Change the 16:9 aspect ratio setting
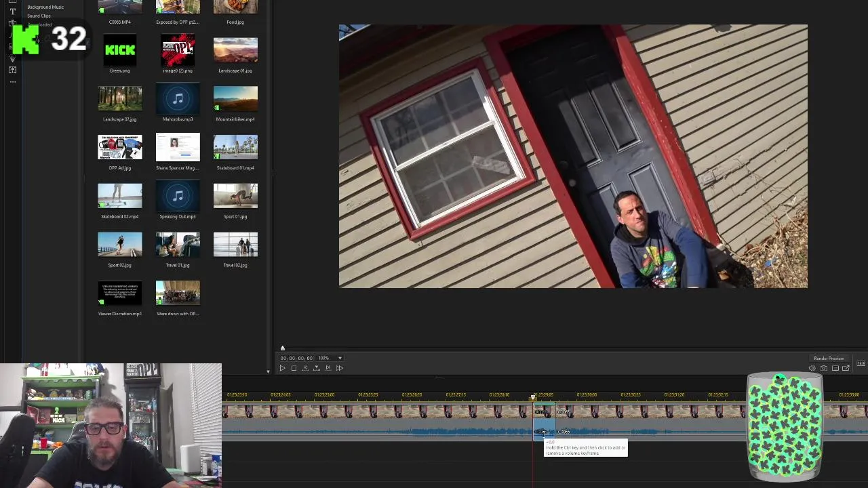This screenshot has width=868, height=488. 861,364
